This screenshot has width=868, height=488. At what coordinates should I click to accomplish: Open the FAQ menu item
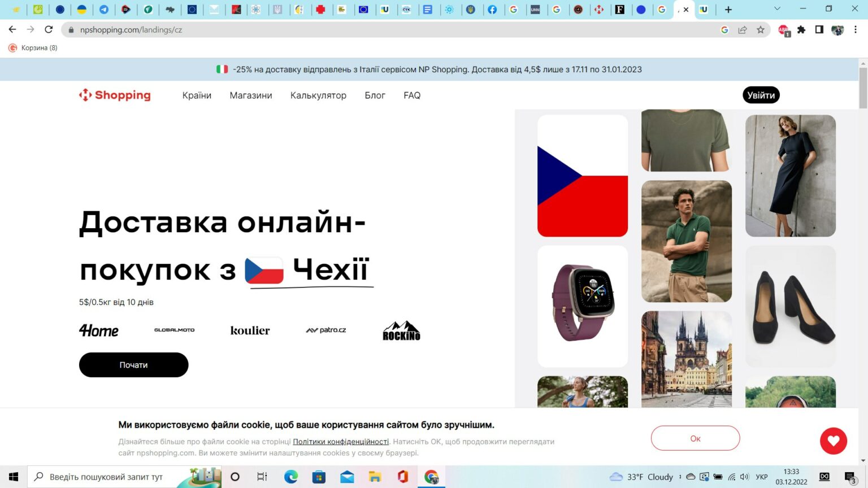point(412,95)
